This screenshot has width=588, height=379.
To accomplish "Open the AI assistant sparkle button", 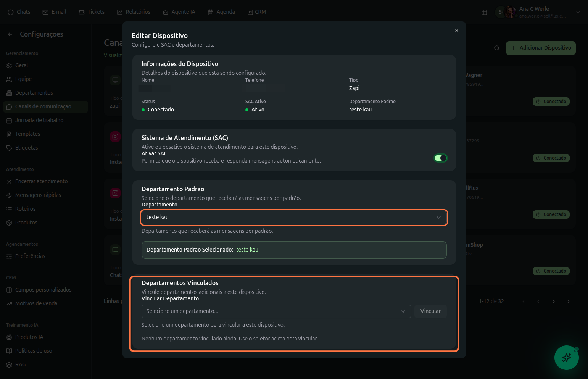I will 566,358.
